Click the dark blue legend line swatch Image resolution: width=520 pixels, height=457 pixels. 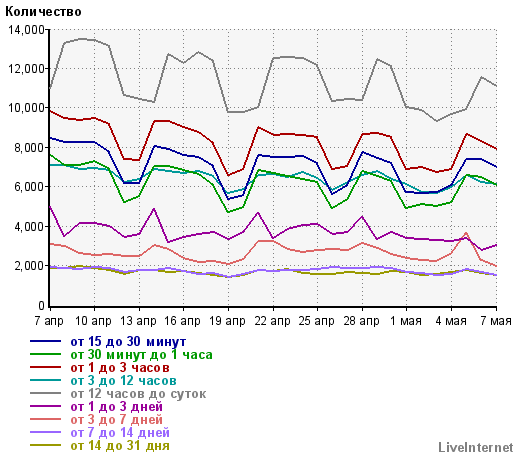(x=45, y=341)
